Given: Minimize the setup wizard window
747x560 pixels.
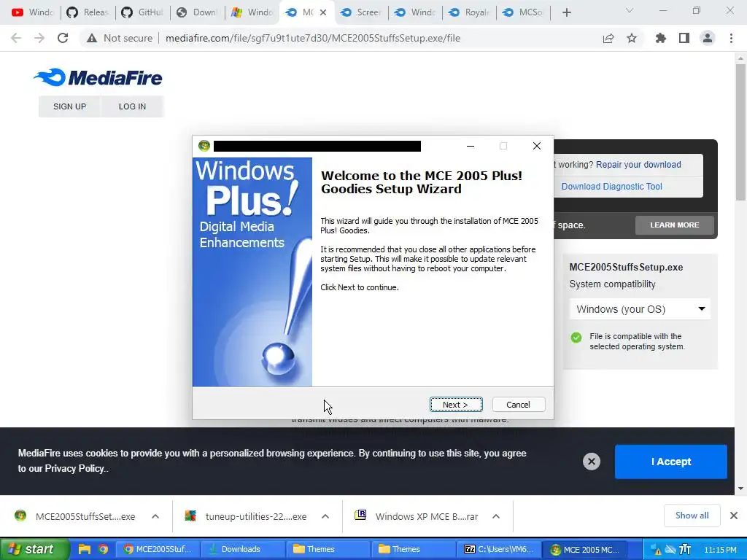Looking at the screenshot, I should click(x=471, y=146).
